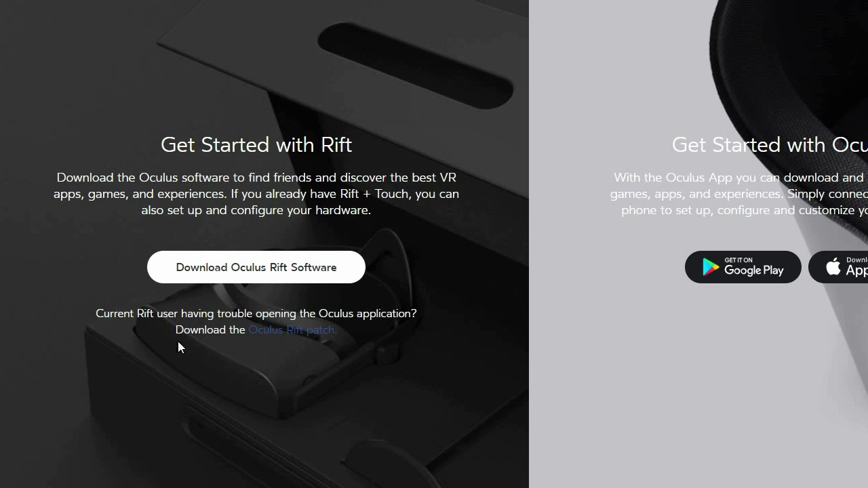Click the Google Play triangle logo
This screenshot has height=488, width=868.
(x=710, y=267)
